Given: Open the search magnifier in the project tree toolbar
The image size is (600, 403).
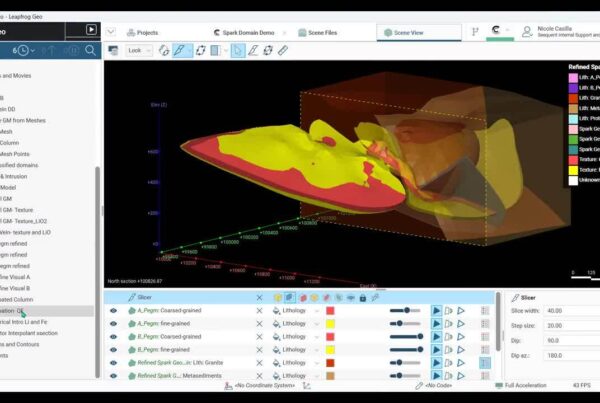Looking at the screenshot, I should pyautogui.click(x=90, y=51).
